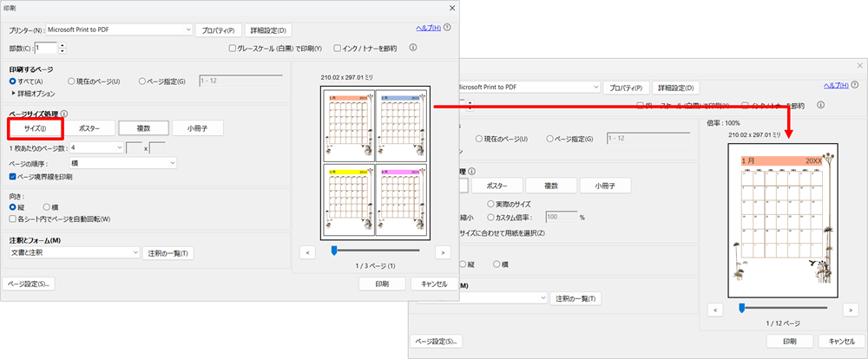868x359 pixels.
Task: Click info icon next to ページサイズ処理 heading
Action: coord(65,114)
